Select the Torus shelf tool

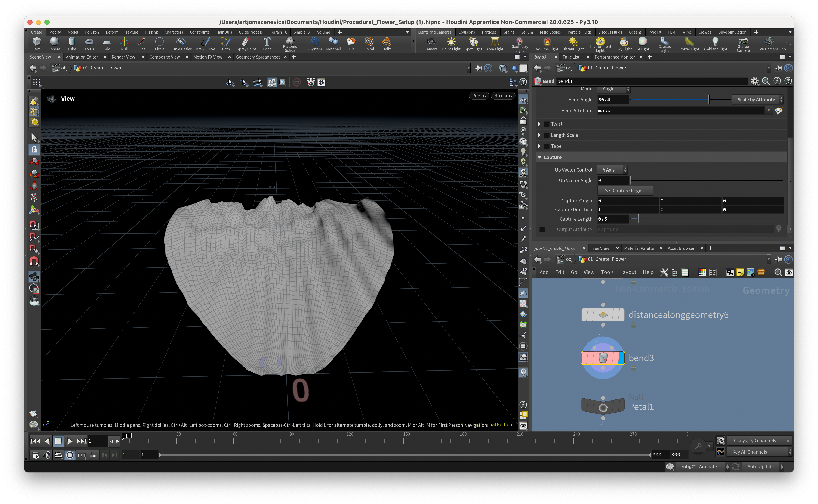click(x=89, y=44)
